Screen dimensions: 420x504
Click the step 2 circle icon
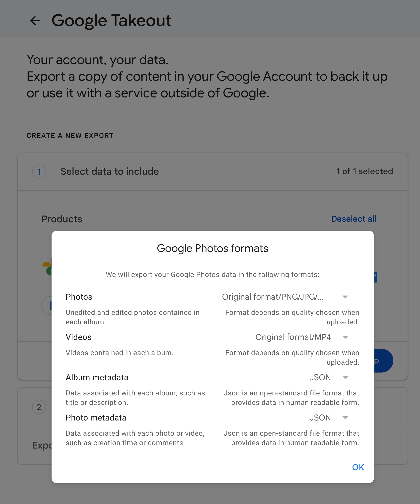pyautogui.click(x=39, y=407)
